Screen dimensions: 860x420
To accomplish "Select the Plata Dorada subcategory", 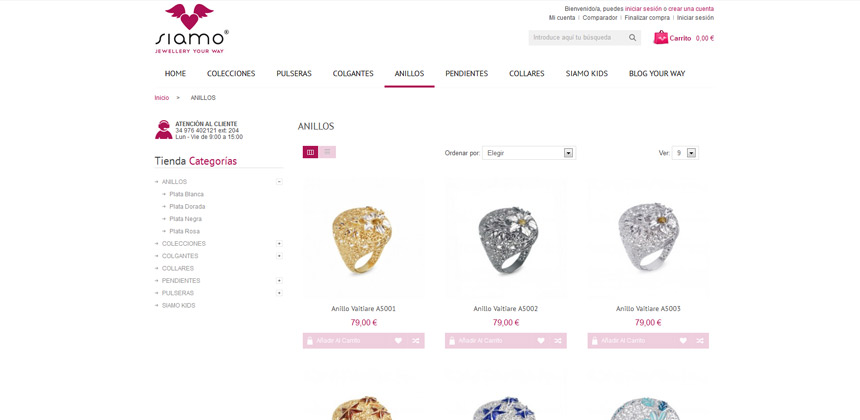I will 187,207.
